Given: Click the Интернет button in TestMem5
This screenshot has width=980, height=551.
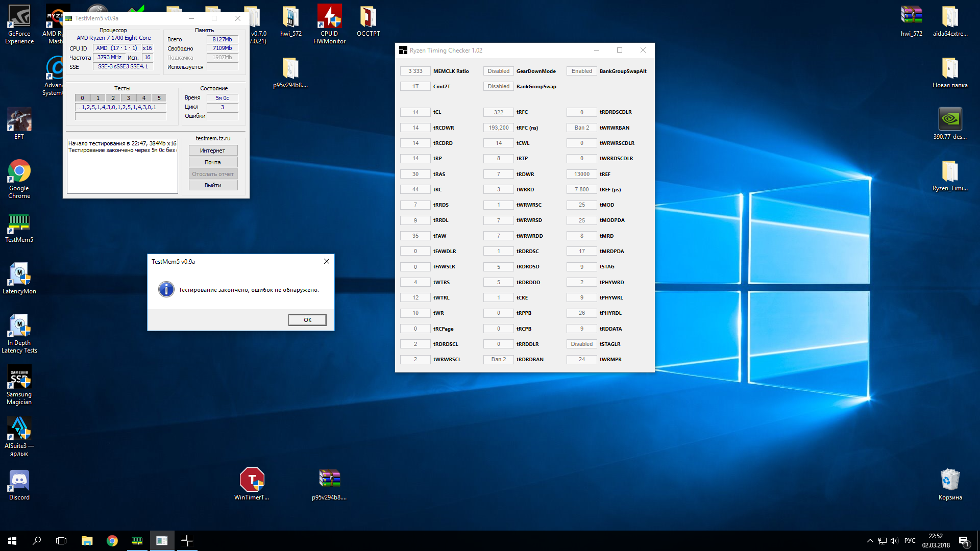Looking at the screenshot, I should 213,151.
